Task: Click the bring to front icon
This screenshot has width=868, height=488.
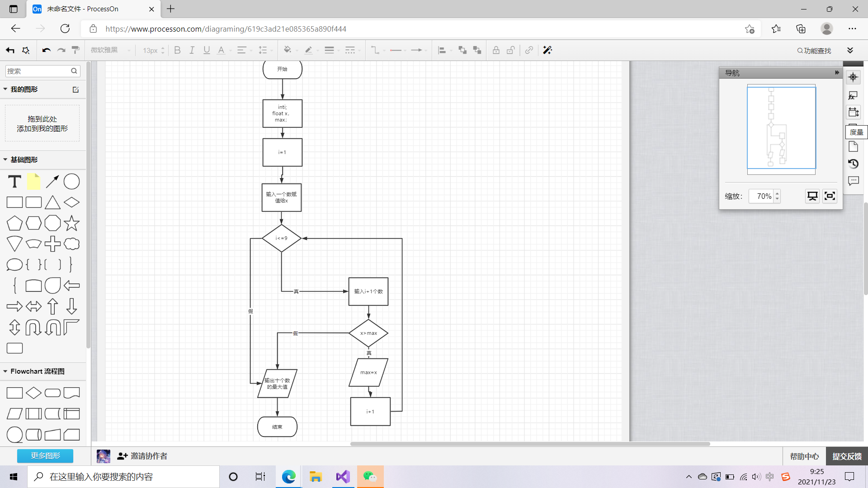Action: (462, 50)
